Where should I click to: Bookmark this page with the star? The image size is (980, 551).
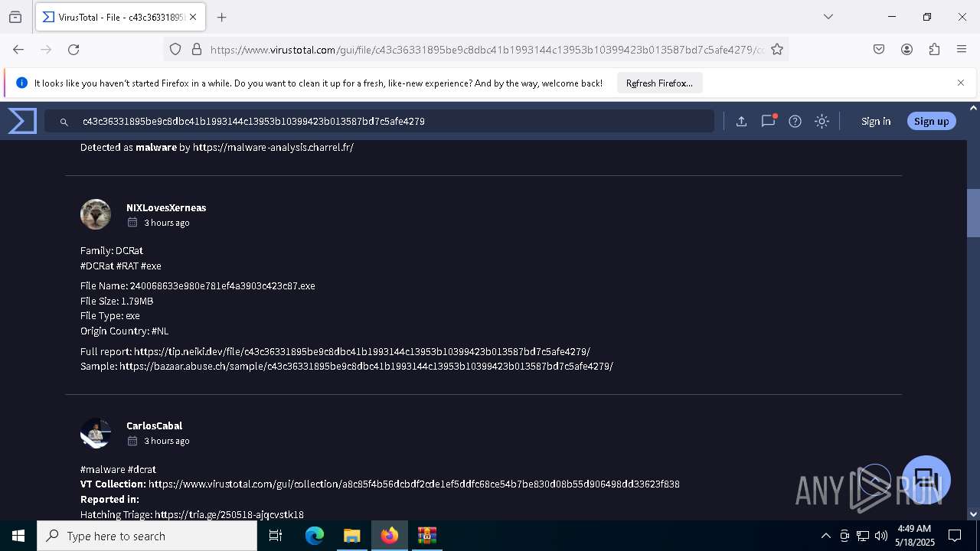tap(777, 49)
